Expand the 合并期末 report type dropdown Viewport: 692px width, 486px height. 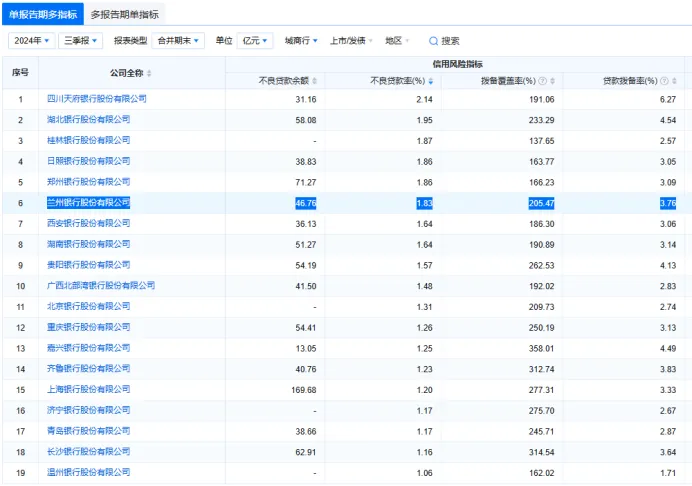pos(178,41)
